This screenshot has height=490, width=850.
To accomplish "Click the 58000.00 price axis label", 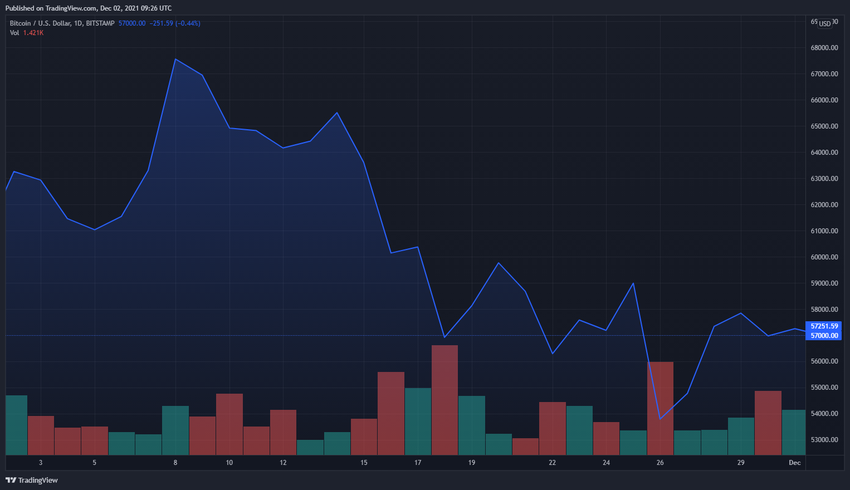I will pyautogui.click(x=824, y=310).
